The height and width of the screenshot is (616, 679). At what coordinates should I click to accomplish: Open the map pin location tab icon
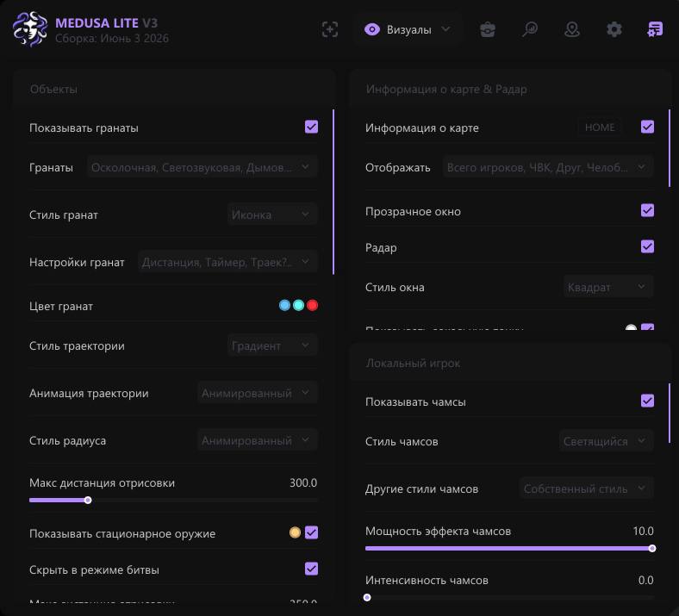[572, 29]
